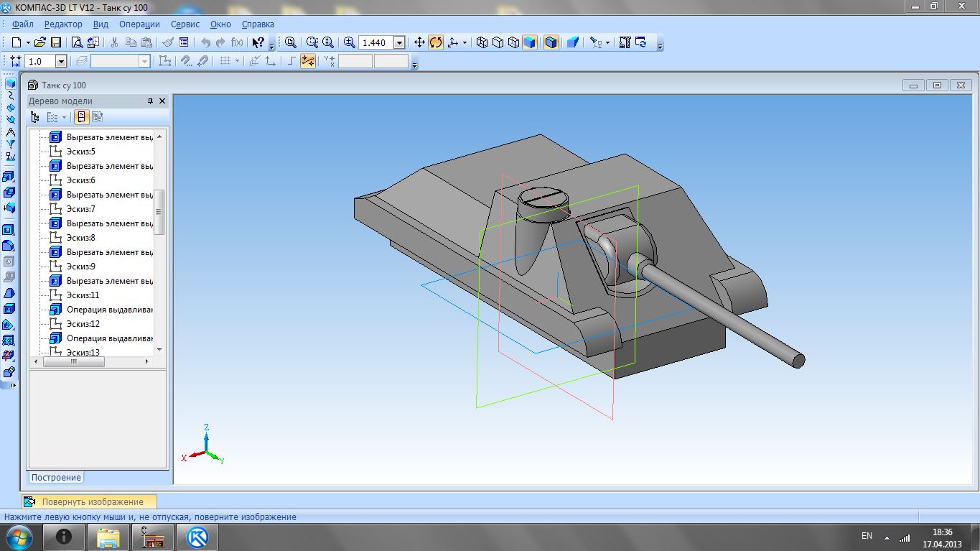Click the Print preview icon
Viewport: 980px width, 551px height.
(x=76, y=42)
